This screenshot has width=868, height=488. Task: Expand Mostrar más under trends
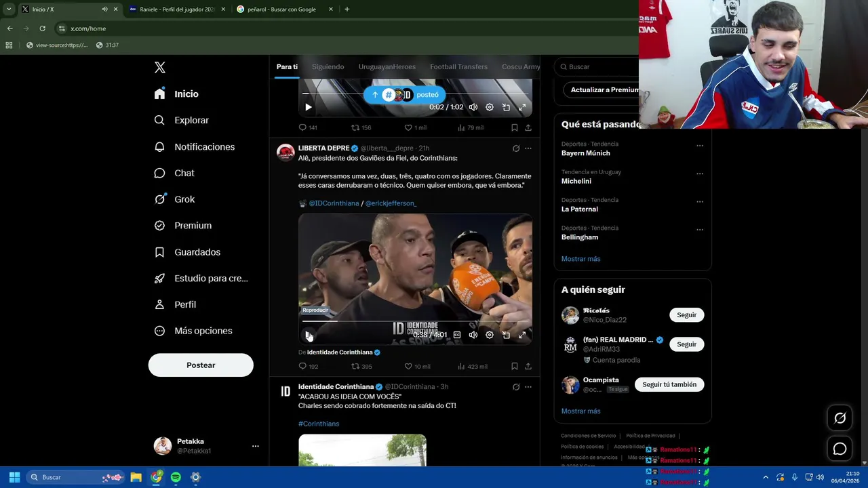click(x=580, y=259)
